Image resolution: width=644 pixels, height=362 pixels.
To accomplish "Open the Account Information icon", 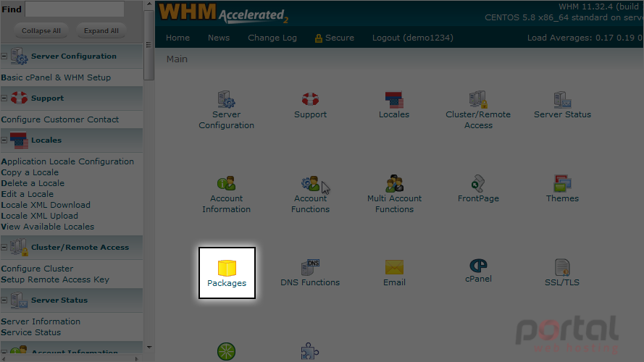I will click(226, 183).
